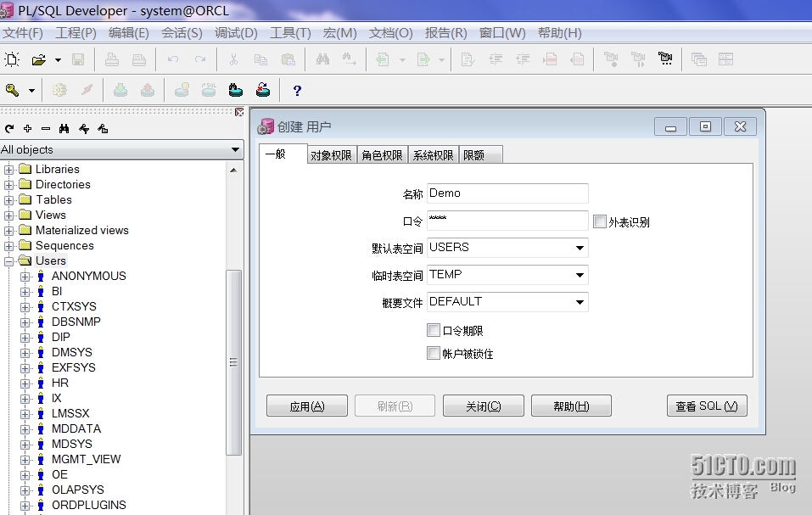
Task: Click the object browser scroll up arrow
Action: pyautogui.click(x=233, y=171)
